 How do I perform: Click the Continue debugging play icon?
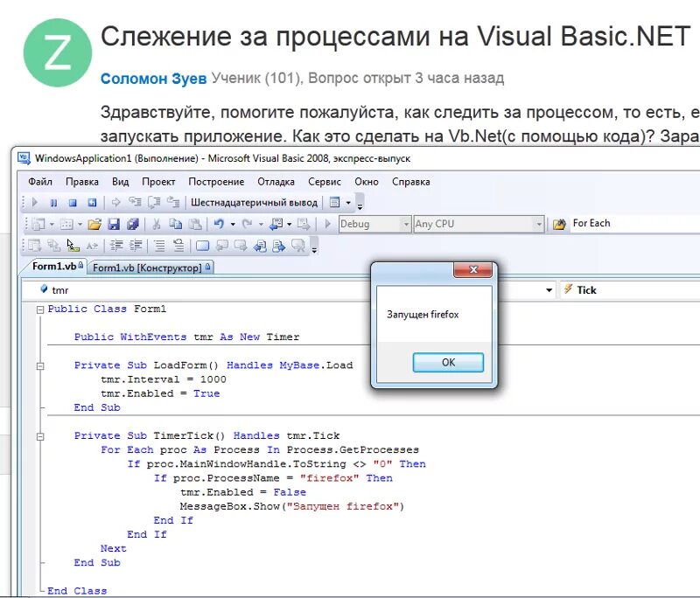pyautogui.click(x=35, y=203)
